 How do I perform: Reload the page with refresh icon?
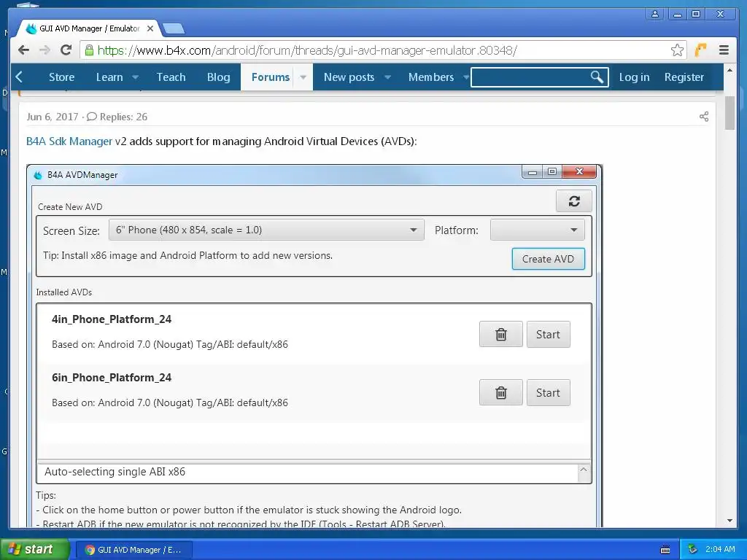(x=66, y=50)
